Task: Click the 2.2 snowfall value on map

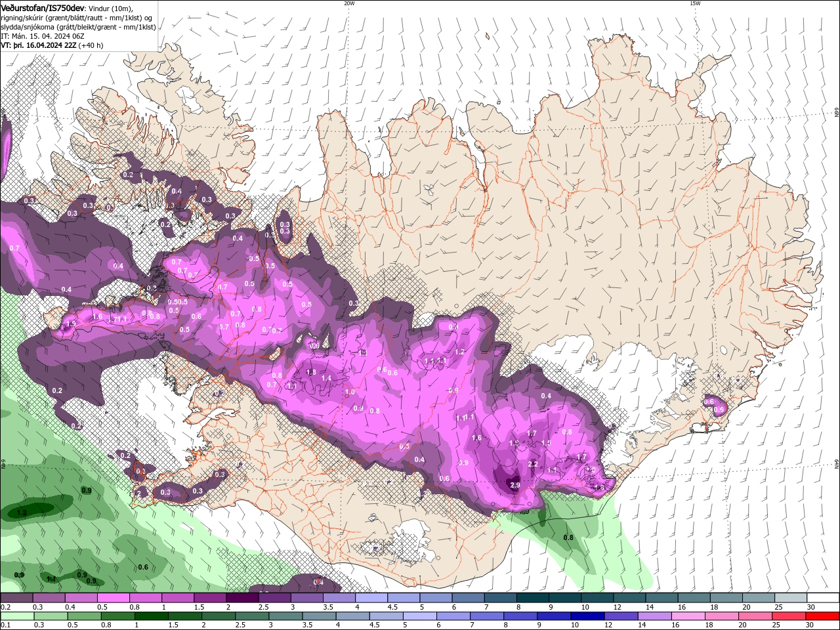Action: pos(533,464)
